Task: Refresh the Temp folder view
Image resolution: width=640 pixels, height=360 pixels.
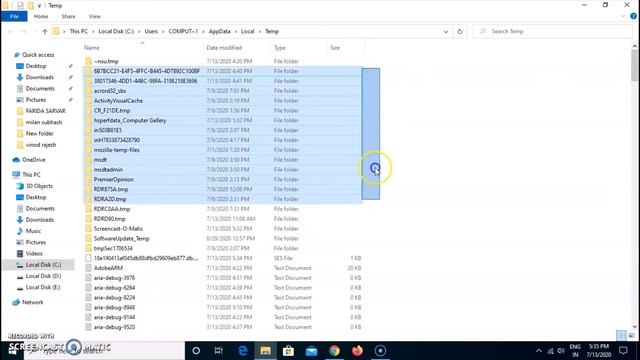Action: tap(460, 31)
